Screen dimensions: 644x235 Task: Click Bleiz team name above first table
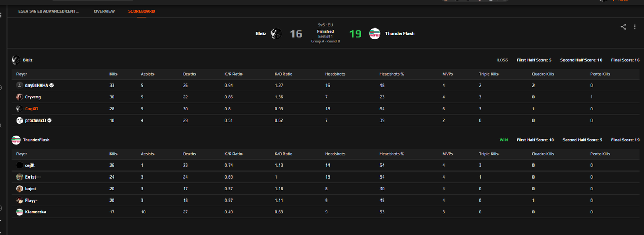28,60
